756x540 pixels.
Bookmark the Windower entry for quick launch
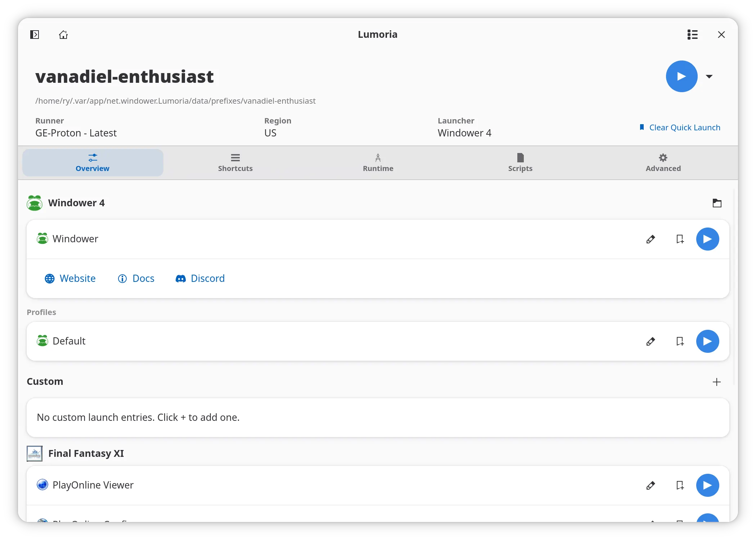point(680,239)
